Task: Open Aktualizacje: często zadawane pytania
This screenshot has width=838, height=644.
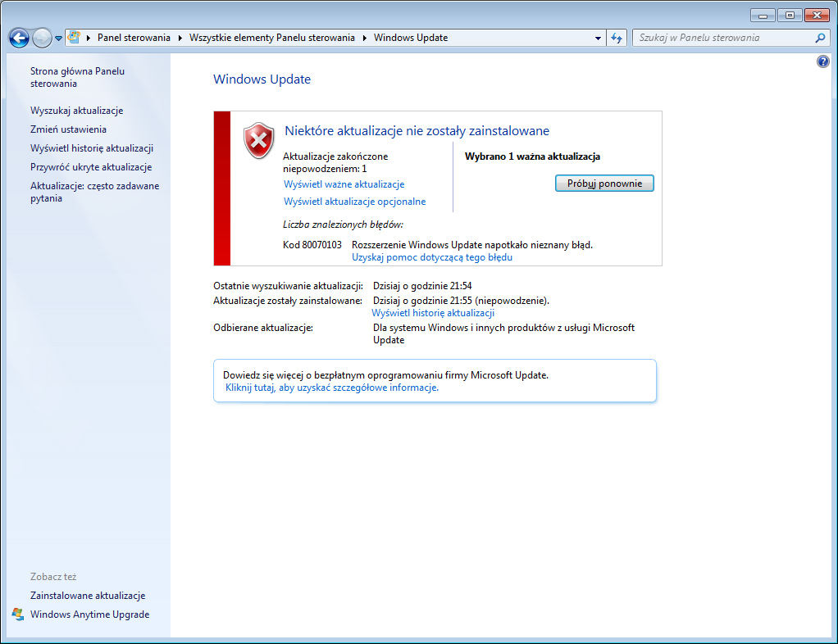Action: pos(94,193)
